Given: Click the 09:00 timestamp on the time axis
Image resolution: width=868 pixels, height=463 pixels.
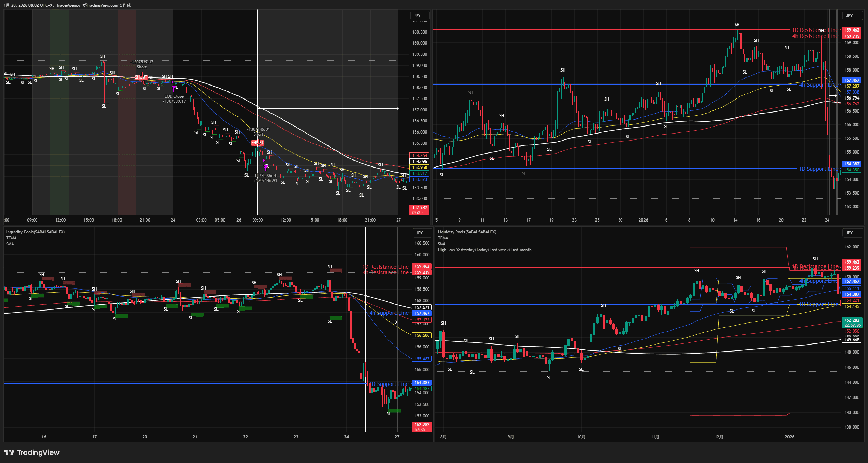Looking at the screenshot, I should click(32, 220).
